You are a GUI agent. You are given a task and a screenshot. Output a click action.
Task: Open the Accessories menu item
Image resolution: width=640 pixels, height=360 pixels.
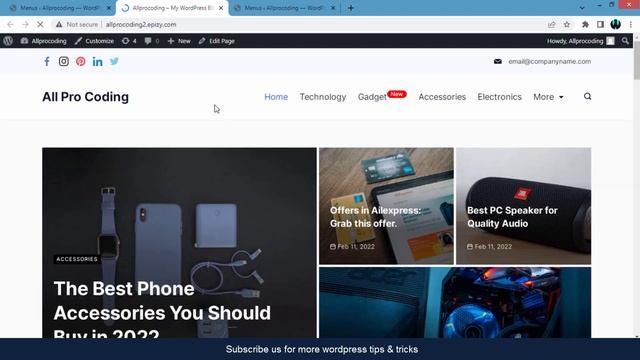[x=442, y=97]
